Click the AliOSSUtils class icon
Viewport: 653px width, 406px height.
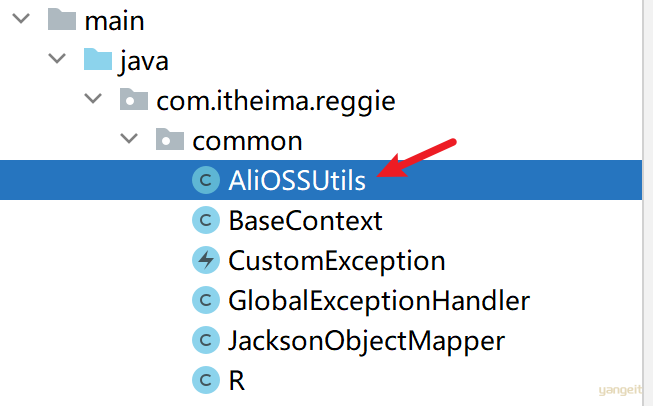click(206, 180)
